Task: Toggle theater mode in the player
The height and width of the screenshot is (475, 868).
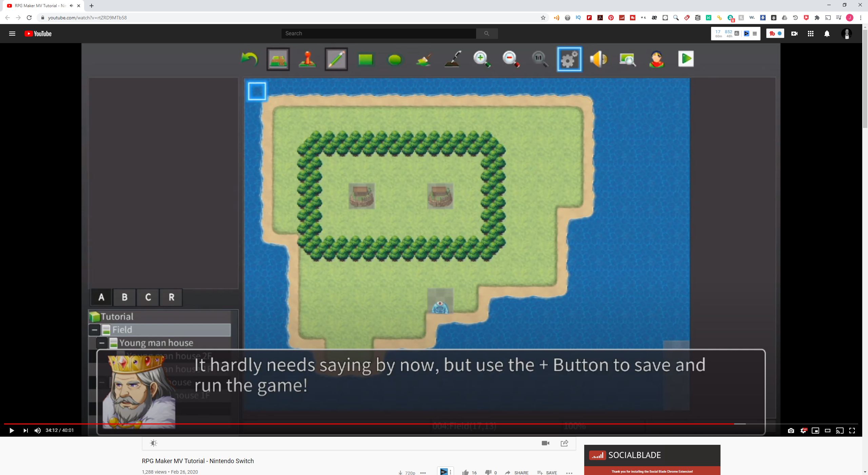Action: [828, 431]
